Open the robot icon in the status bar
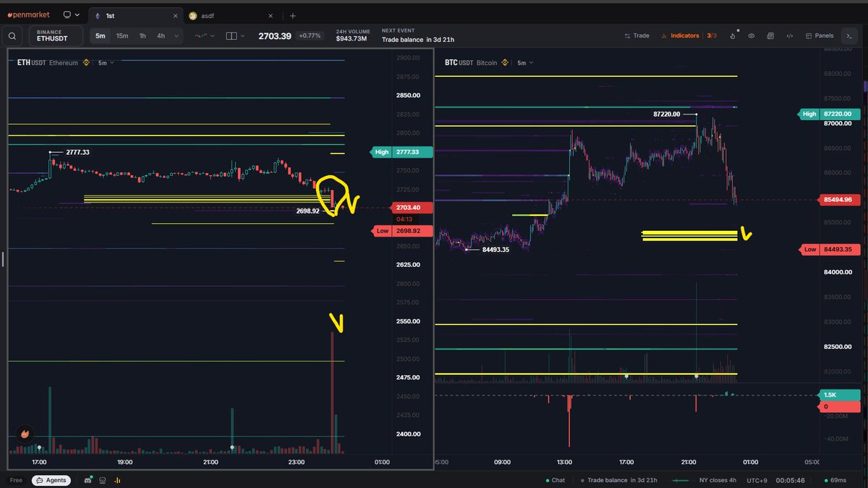Image resolution: width=868 pixels, height=488 pixels. click(x=103, y=480)
